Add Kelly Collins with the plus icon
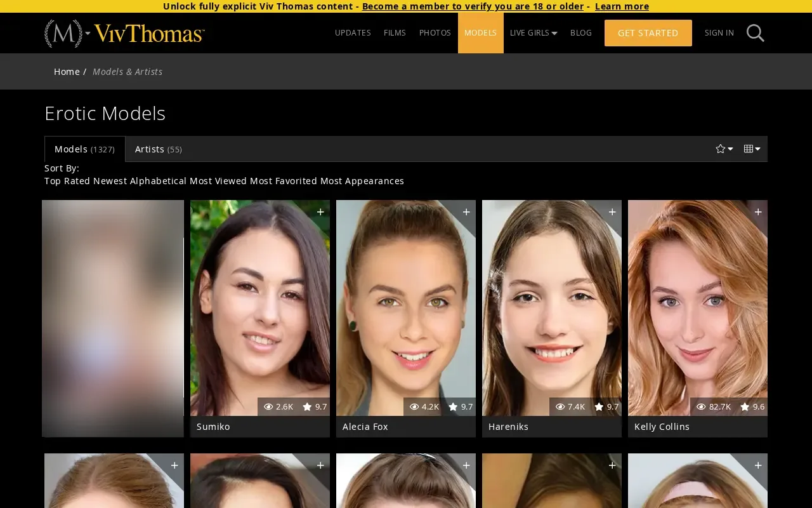 (758, 212)
